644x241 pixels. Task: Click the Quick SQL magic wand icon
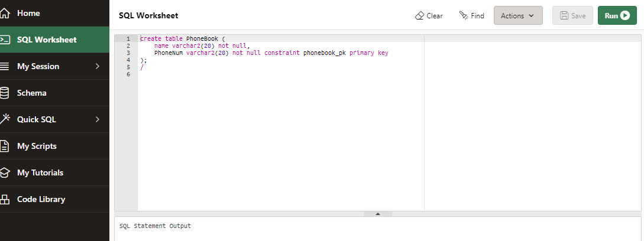pyautogui.click(x=5, y=119)
